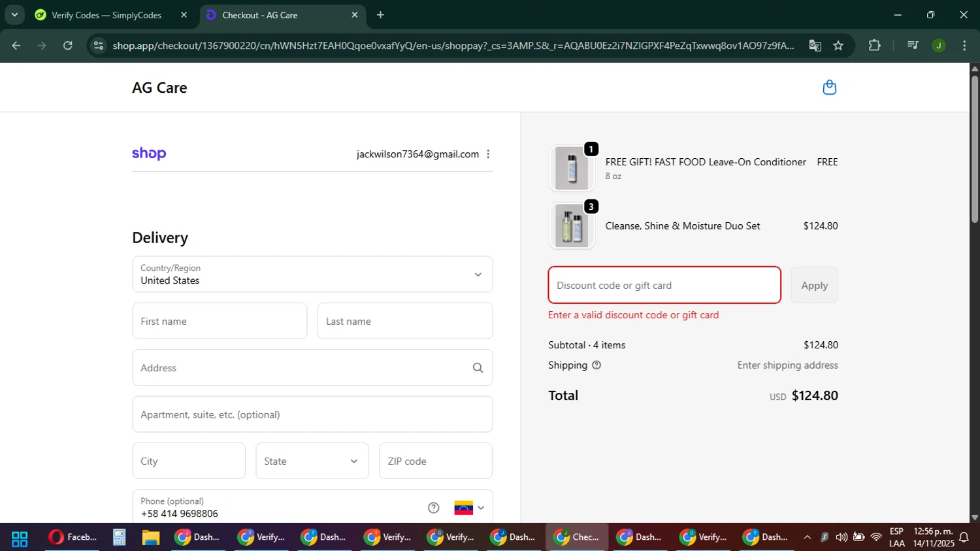Click the Discount code or gift card field
Screen dimensions: 980x551
click(664, 285)
